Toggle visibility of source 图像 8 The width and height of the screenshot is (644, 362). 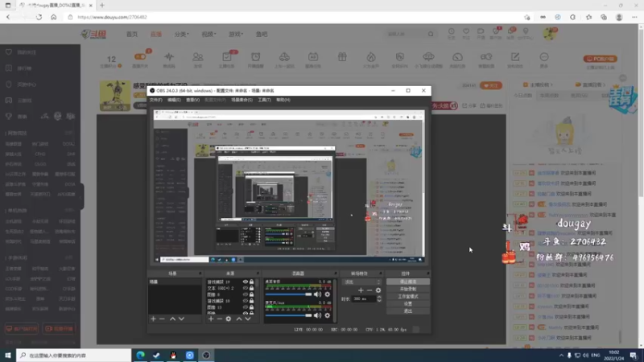[x=246, y=294]
